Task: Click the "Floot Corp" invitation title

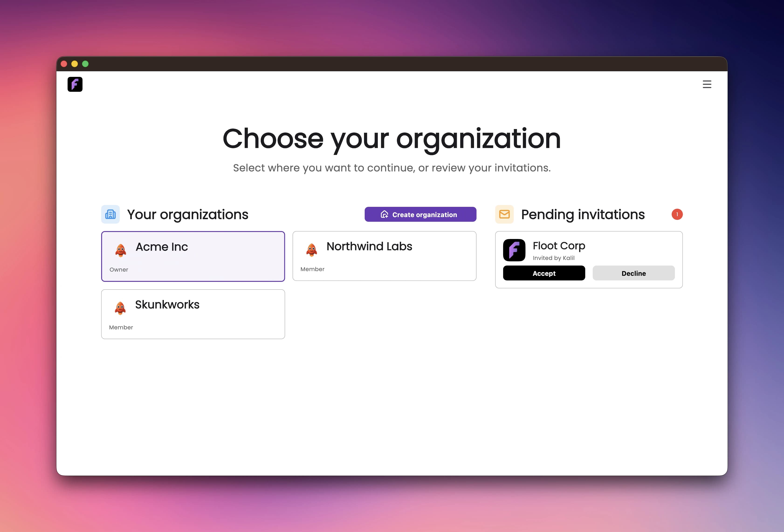Action: click(559, 246)
